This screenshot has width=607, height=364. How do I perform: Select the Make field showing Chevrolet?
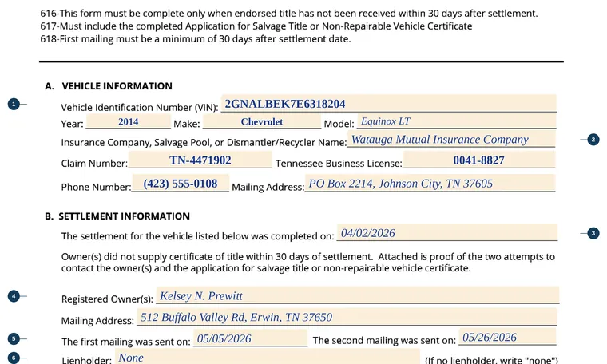(262, 121)
